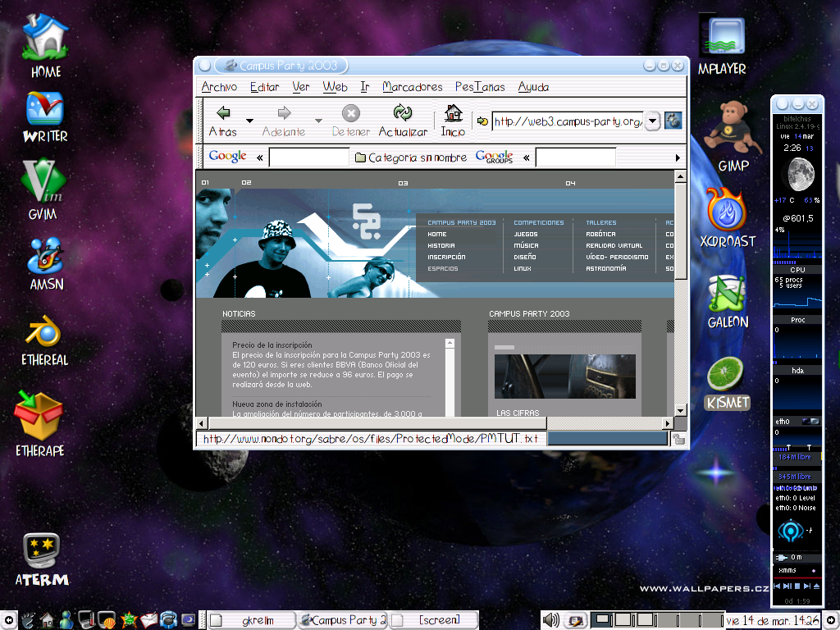This screenshot has width=840, height=630.
Task: Click the Google Groups search input
Action: tap(576, 157)
